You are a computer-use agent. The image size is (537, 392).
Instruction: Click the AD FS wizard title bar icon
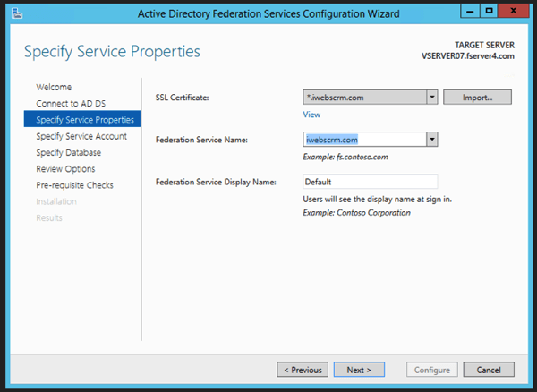coord(17,13)
